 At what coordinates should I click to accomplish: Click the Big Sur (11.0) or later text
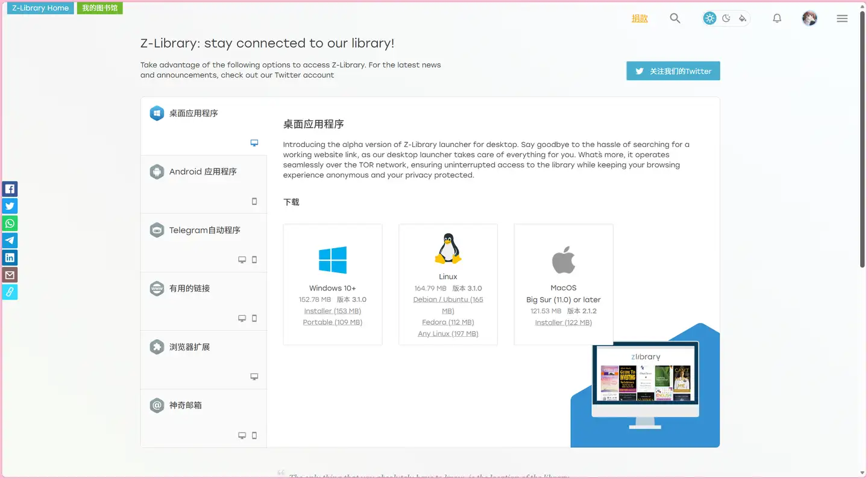(x=564, y=299)
